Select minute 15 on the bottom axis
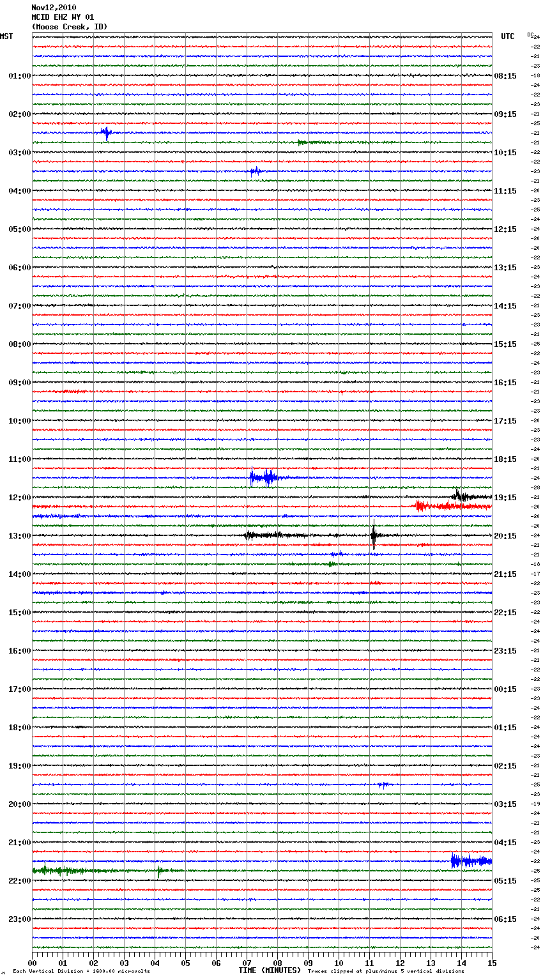 (492, 963)
